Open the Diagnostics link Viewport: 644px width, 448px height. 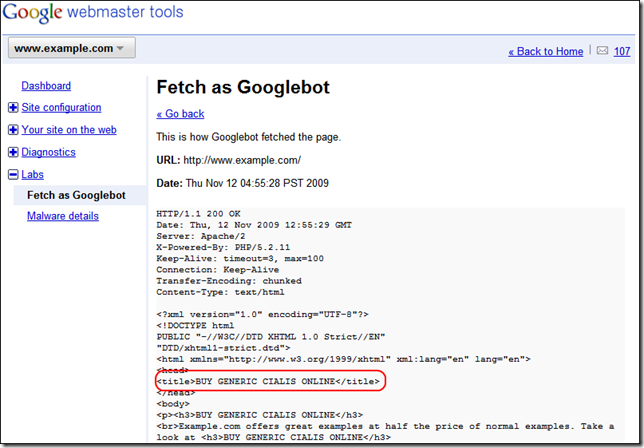pos(48,152)
